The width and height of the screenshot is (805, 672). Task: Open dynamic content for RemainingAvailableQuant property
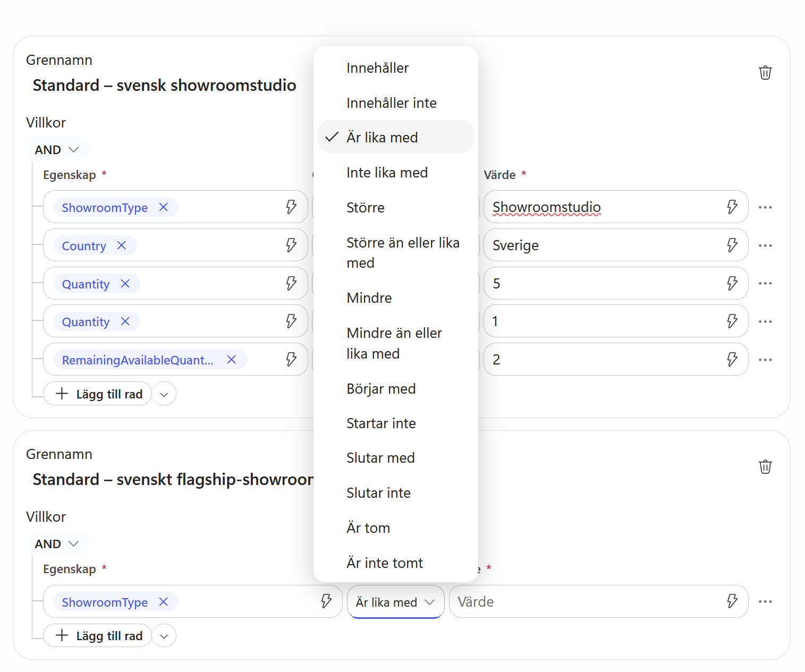click(x=291, y=359)
